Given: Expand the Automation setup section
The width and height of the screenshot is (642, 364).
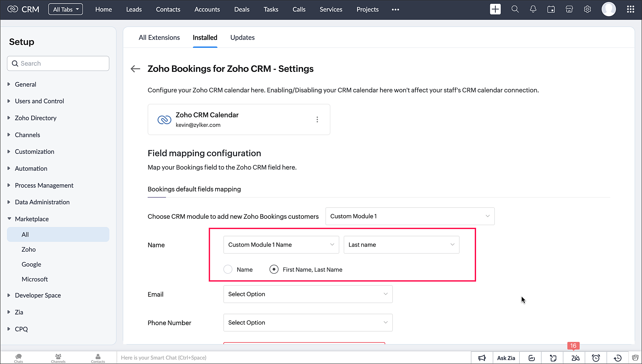Looking at the screenshot, I should (31, 168).
